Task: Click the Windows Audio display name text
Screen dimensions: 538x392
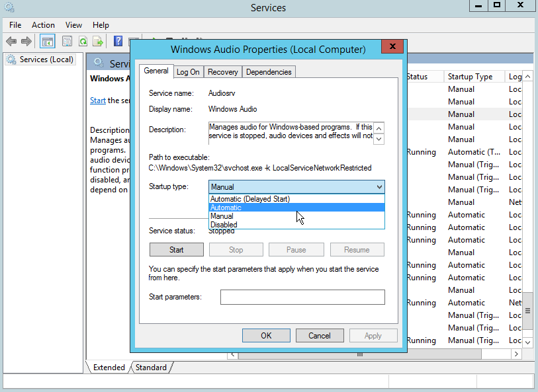Action: click(233, 109)
